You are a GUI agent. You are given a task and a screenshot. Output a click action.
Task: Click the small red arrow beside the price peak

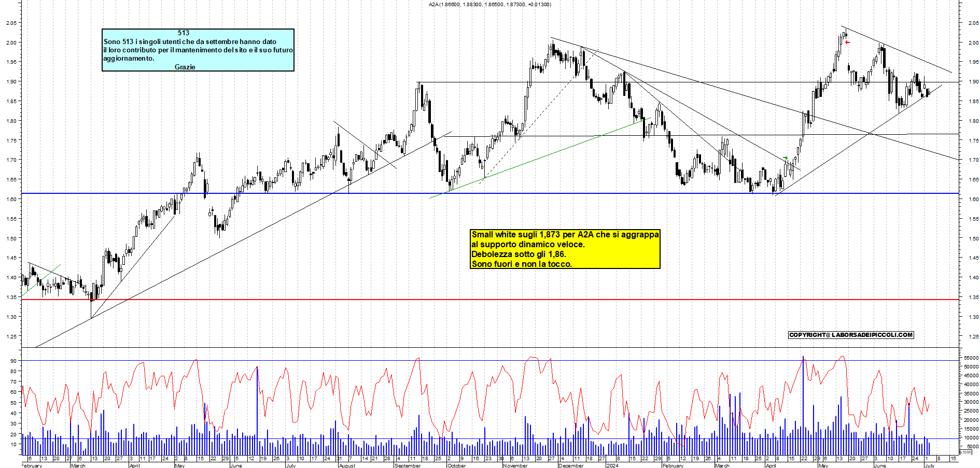(x=848, y=42)
